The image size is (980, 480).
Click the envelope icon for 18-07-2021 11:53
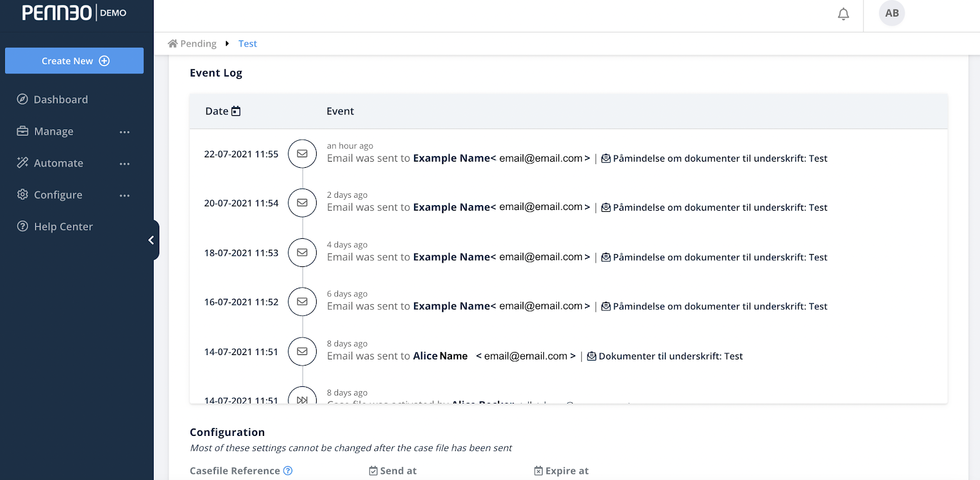tap(303, 252)
